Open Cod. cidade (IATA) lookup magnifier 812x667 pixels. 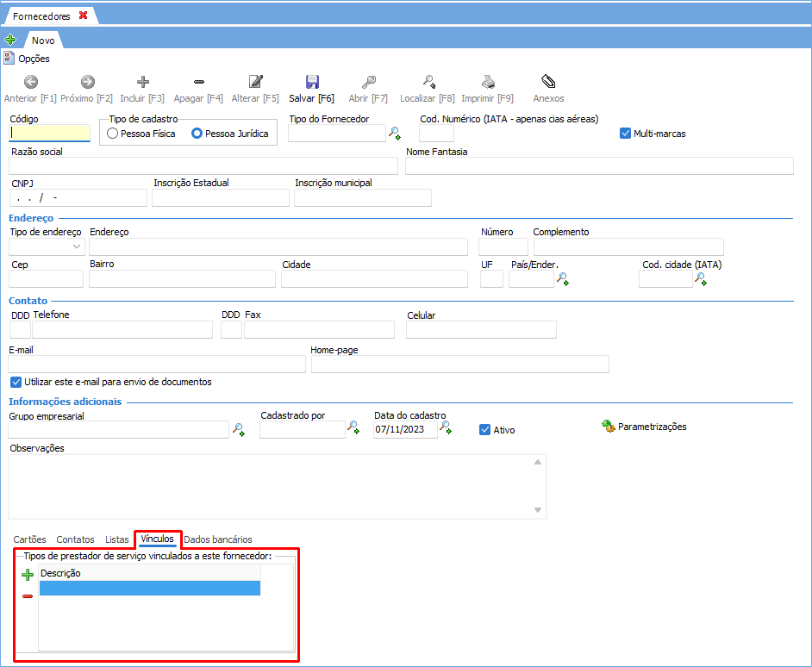pyautogui.click(x=701, y=279)
